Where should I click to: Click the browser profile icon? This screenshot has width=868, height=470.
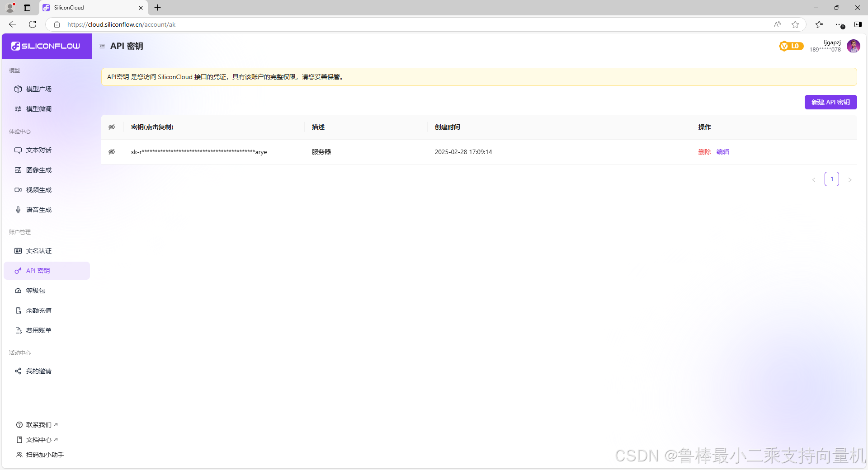[x=10, y=8]
